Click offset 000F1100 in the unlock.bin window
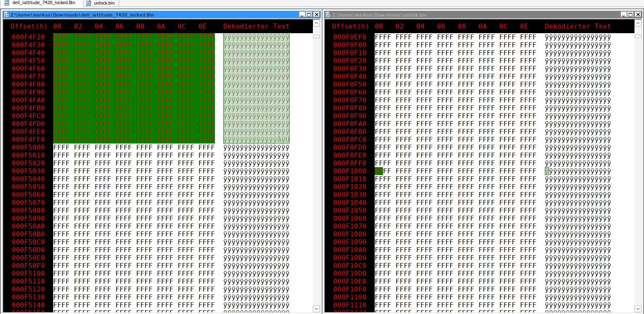The width and height of the screenshot is (644, 314). [350, 297]
